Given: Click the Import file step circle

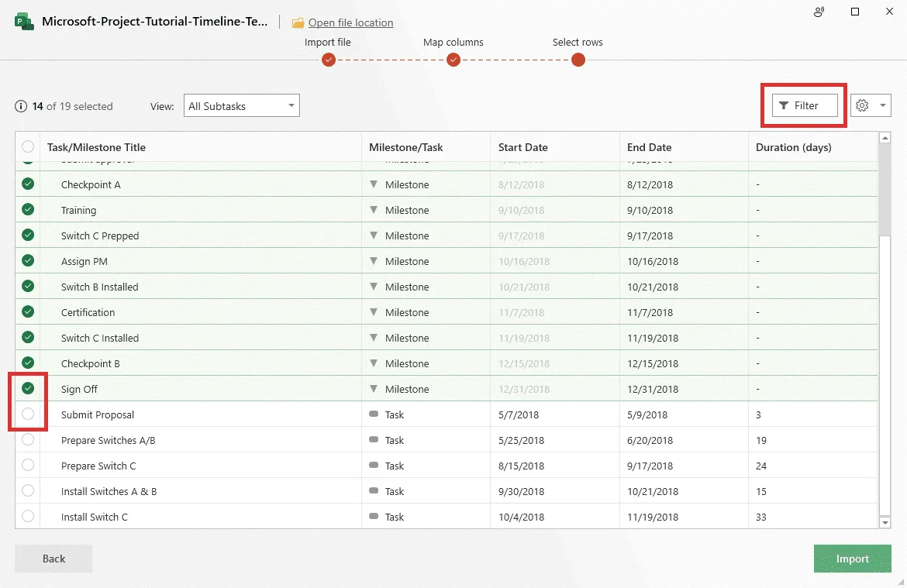Looking at the screenshot, I should (329, 60).
